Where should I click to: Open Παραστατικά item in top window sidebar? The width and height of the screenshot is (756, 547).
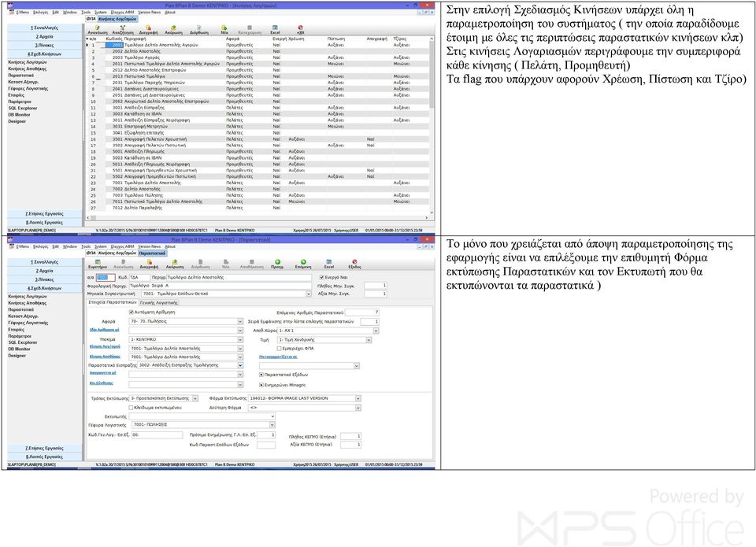click(21, 76)
